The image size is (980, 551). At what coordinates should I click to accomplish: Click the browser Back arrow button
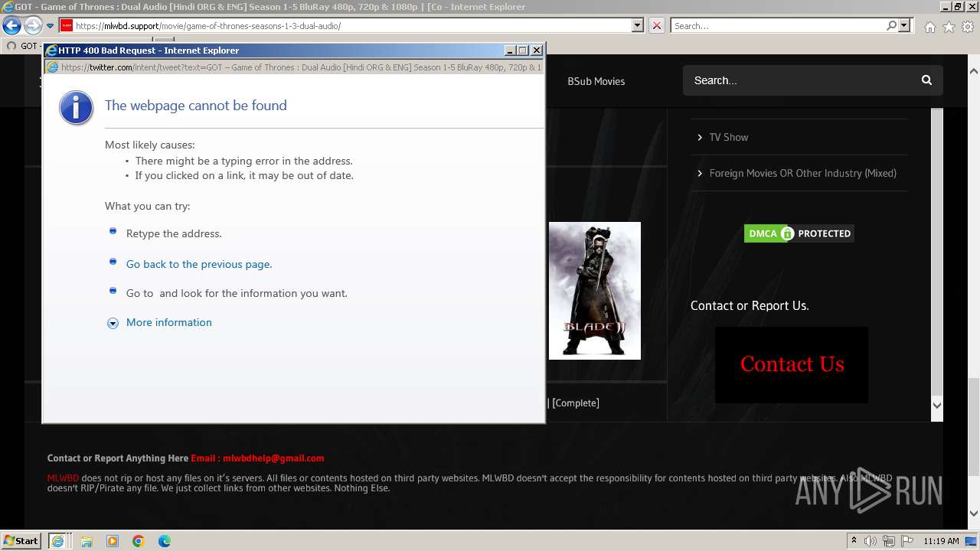[11, 26]
